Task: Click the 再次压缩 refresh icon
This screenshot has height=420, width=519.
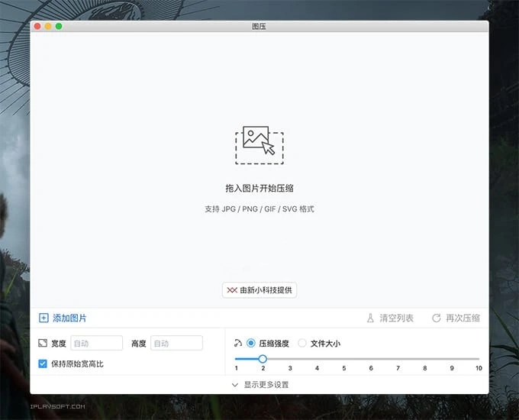Action: (437, 318)
